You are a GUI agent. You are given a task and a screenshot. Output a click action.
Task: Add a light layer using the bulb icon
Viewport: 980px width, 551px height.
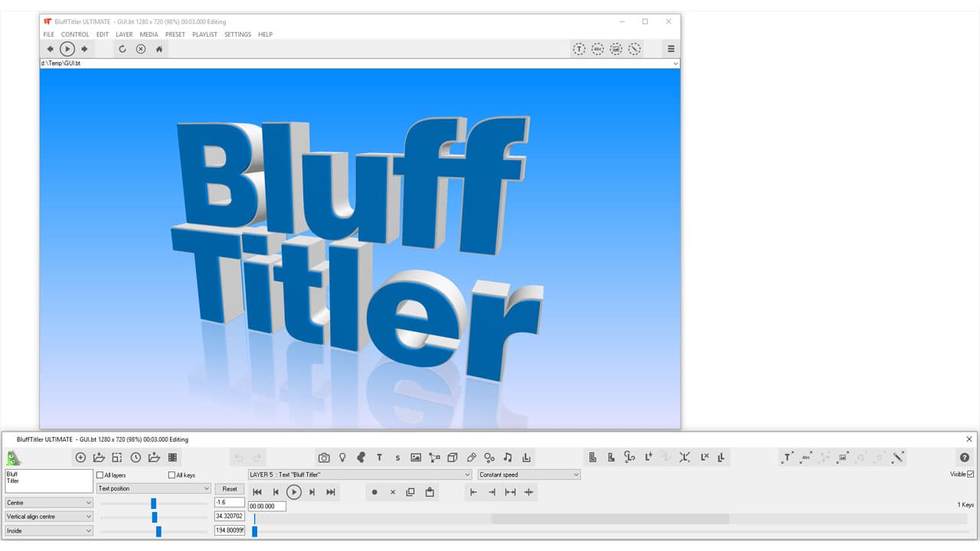point(342,457)
